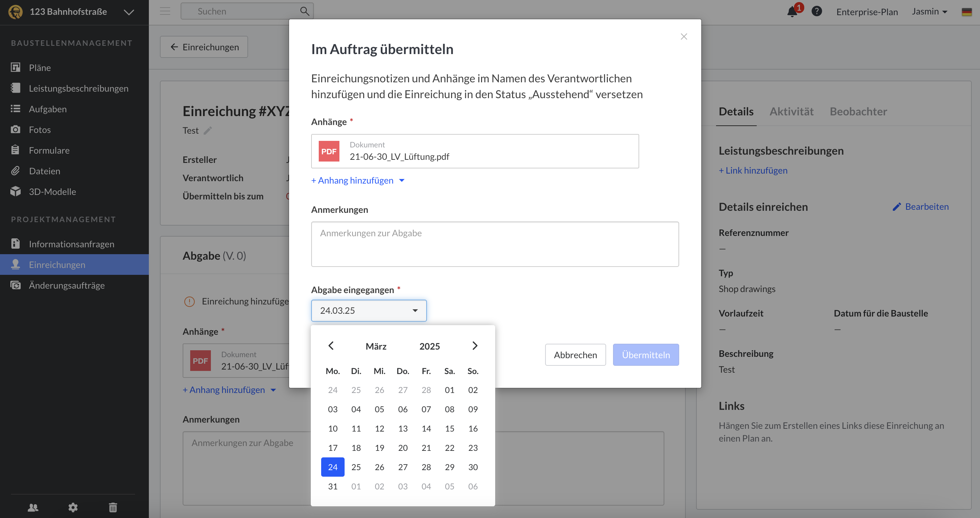Click the 2025 year selector
Viewport: 980px width, 518px height.
point(429,346)
